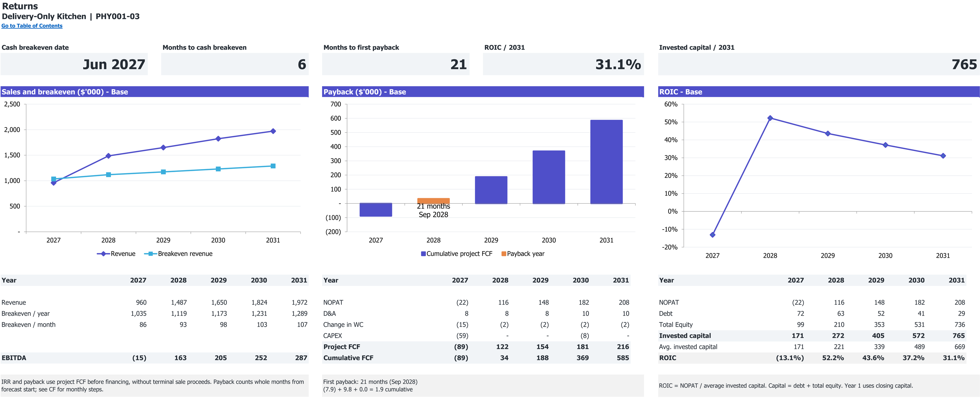Select the Payback ($'000) - Base chart header
Viewport: 980px width, 408px height.
point(483,92)
